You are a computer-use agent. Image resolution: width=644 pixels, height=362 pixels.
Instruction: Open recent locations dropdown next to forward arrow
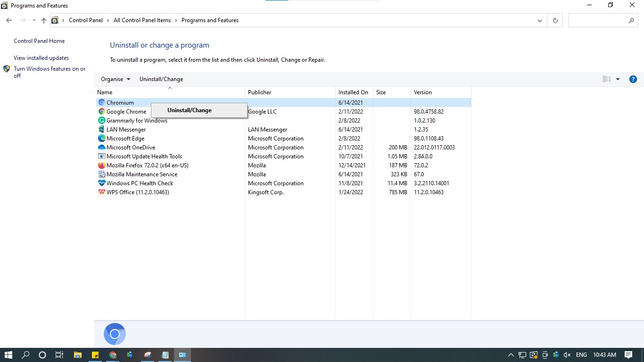34,20
